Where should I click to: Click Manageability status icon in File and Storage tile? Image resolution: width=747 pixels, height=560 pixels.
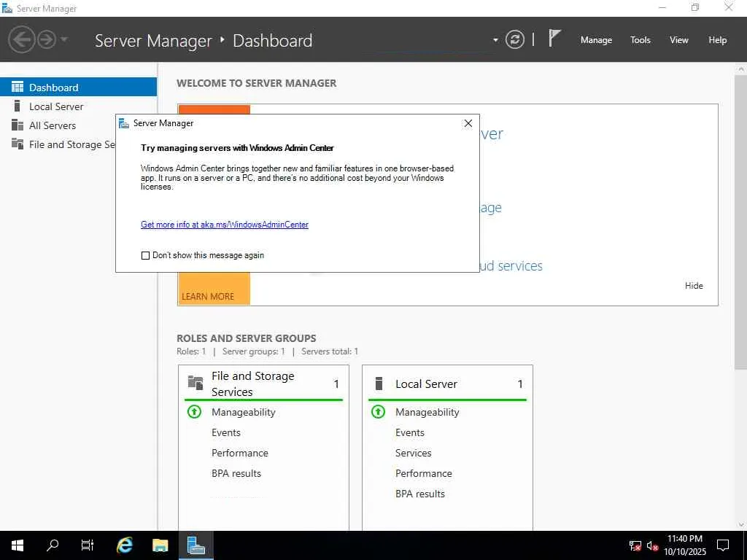pyautogui.click(x=194, y=411)
